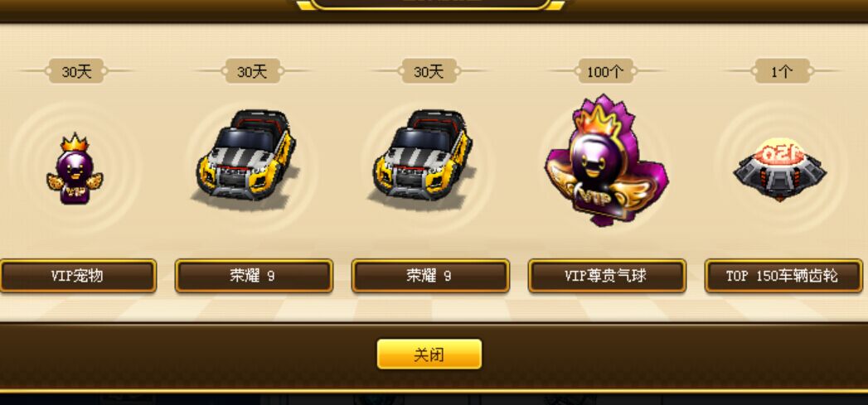Screen dimensions: 868x405
Task: Click the gold-bordered title banner at top
Action: tap(430, 4)
